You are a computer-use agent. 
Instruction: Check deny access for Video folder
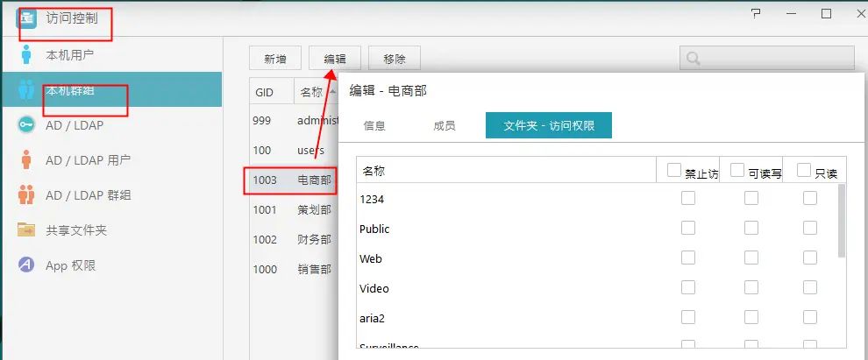click(x=688, y=287)
